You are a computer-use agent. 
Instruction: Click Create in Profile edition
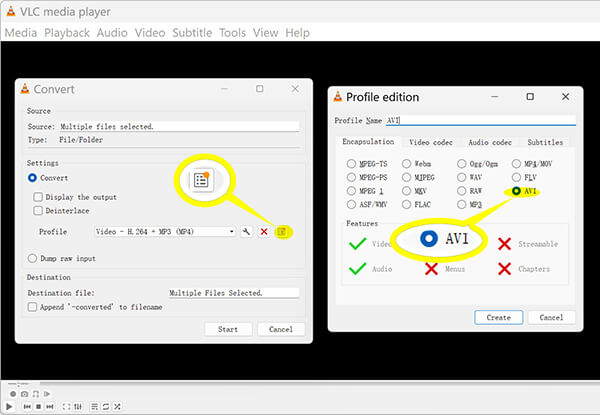[499, 317]
